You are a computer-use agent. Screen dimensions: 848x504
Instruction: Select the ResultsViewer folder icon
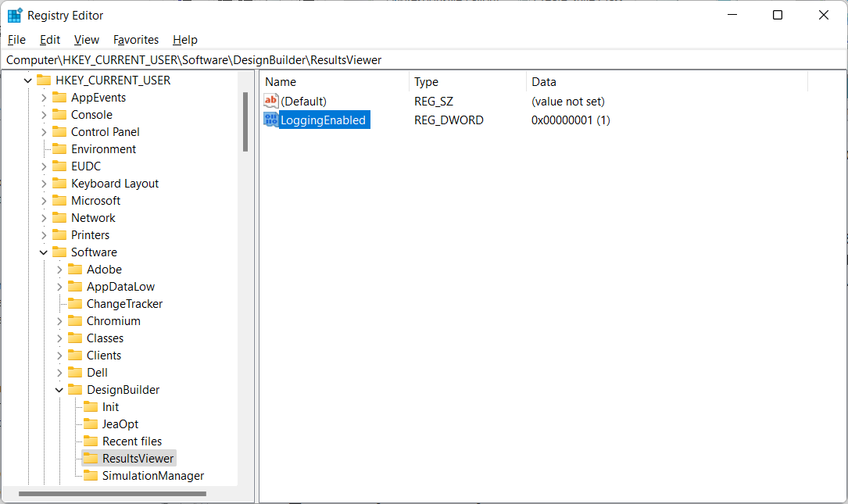pyautogui.click(x=91, y=459)
